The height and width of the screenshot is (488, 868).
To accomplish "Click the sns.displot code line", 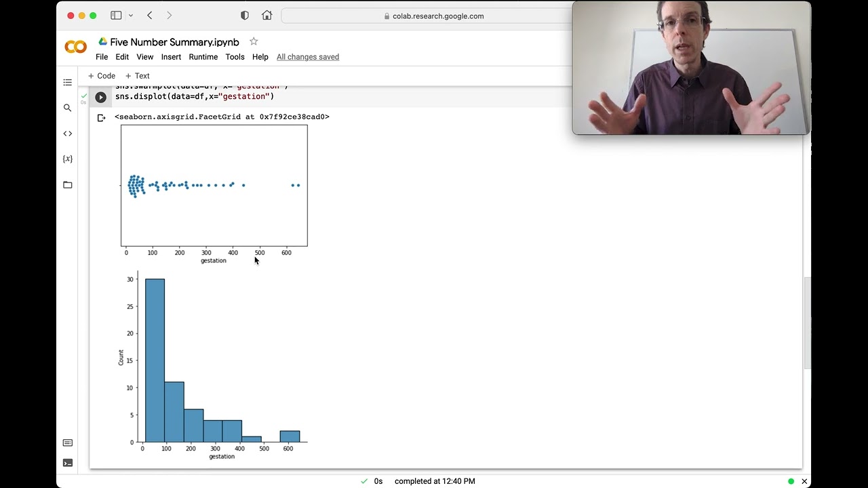I will click(195, 96).
